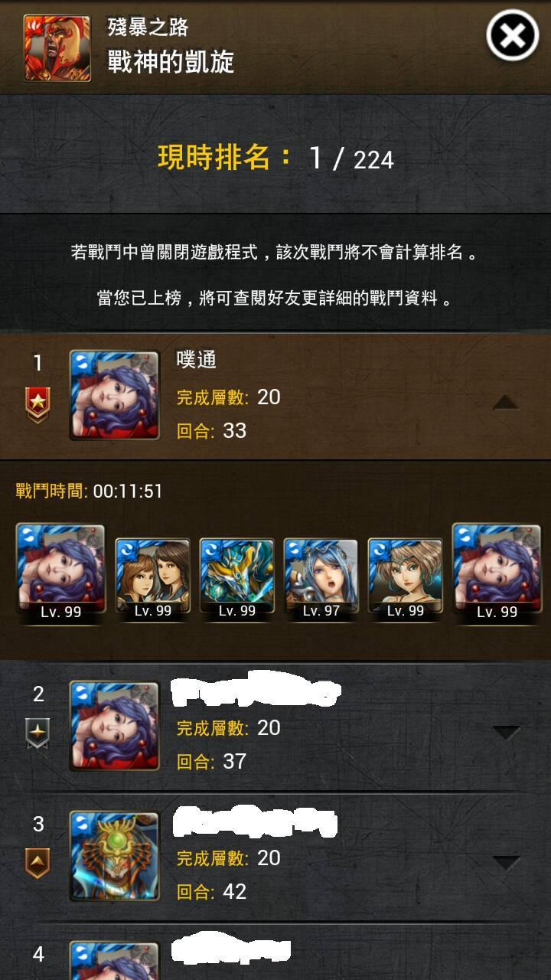Open the last ally card Lv. 99
The height and width of the screenshot is (980, 551).
(497, 573)
